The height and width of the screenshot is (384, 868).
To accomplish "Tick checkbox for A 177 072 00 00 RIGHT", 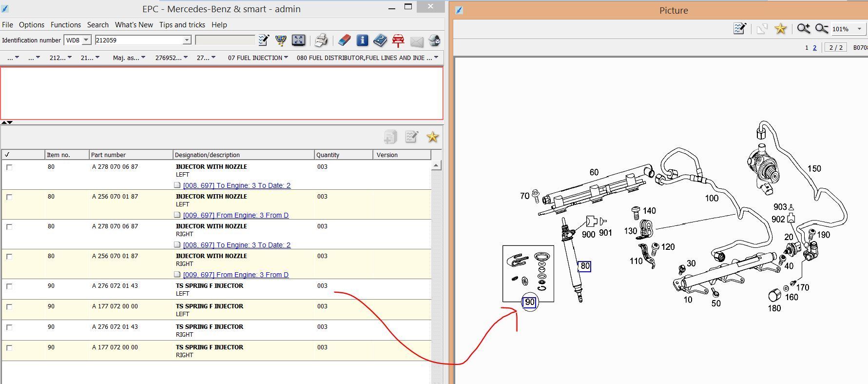I will coord(9,348).
